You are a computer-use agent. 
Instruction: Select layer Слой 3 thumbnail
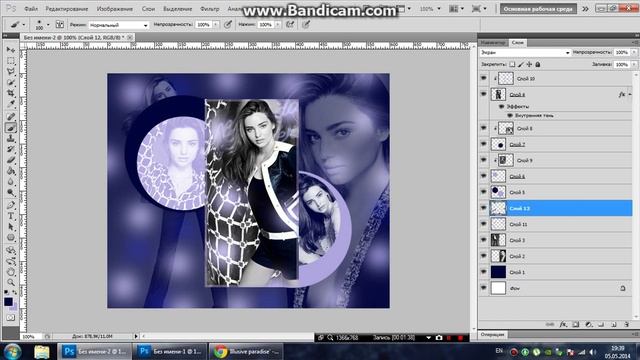click(498, 240)
